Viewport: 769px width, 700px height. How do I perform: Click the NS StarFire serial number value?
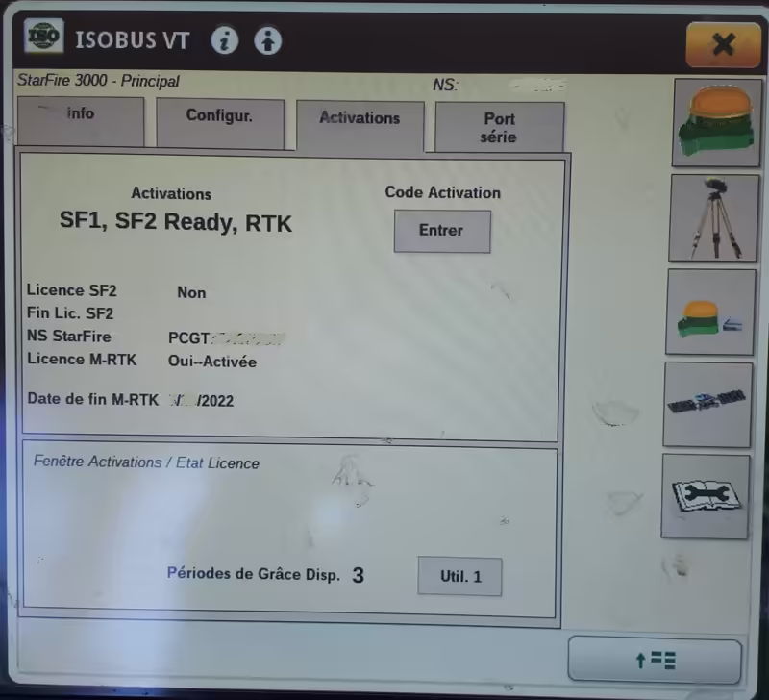(226, 337)
